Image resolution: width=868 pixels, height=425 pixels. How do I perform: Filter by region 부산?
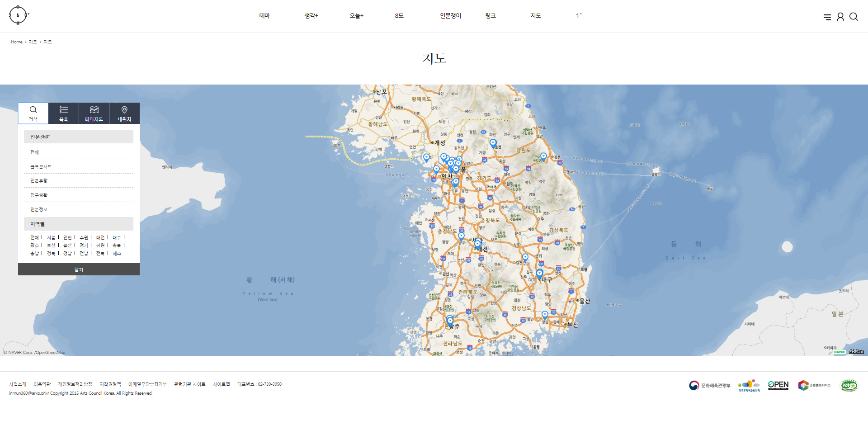click(51, 245)
